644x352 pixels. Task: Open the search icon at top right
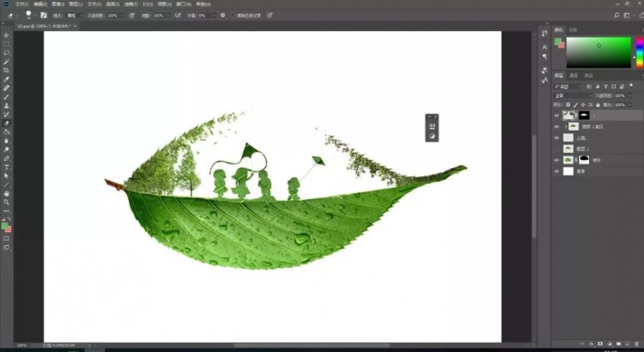click(617, 16)
